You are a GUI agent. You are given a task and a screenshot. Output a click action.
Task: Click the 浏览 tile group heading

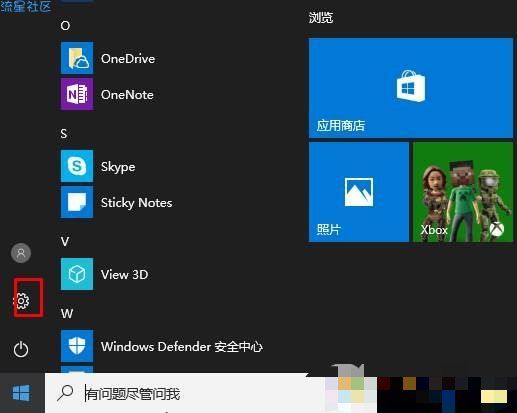(321, 17)
